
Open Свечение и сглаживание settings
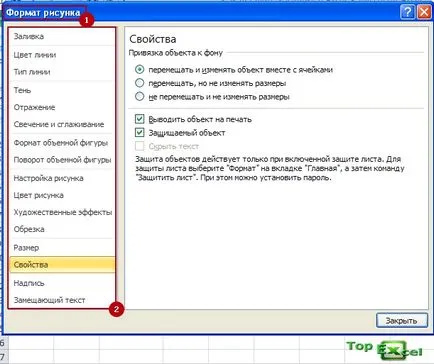[x=62, y=124]
